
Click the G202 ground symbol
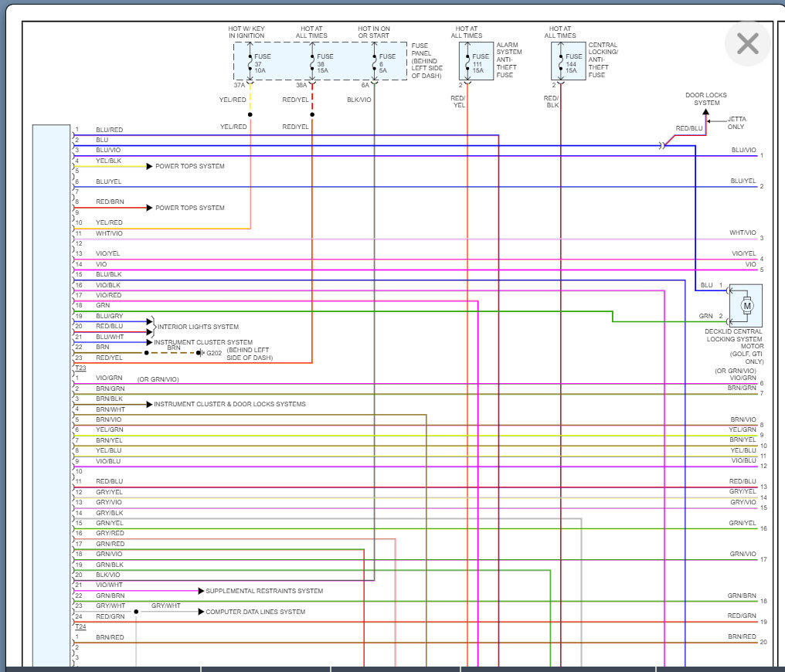click(x=200, y=353)
